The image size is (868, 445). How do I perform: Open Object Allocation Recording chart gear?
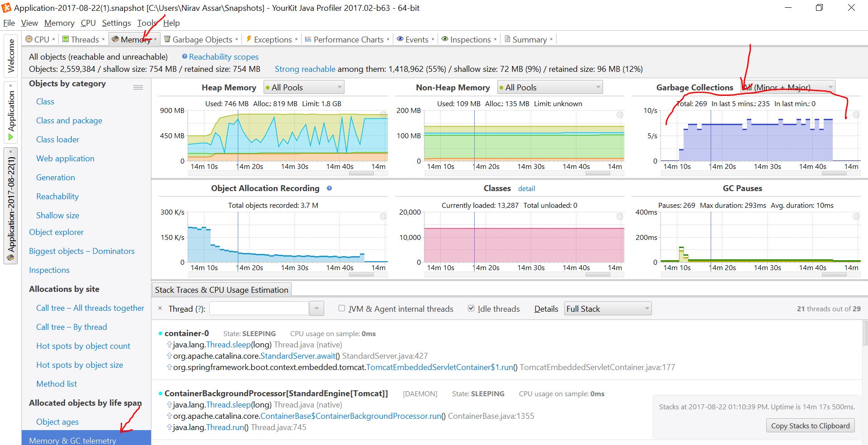[383, 216]
